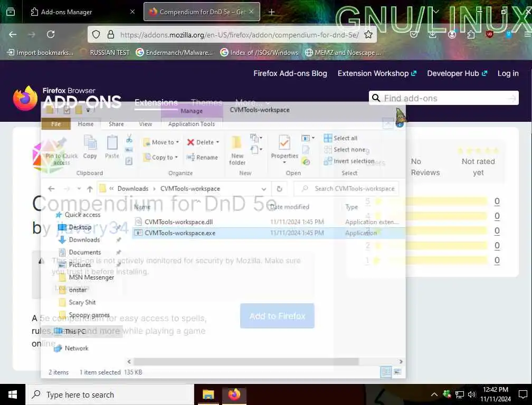Click the Search CVMTools-workspace box
The width and height of the screenshot is (532, 405).
(346, 189)
